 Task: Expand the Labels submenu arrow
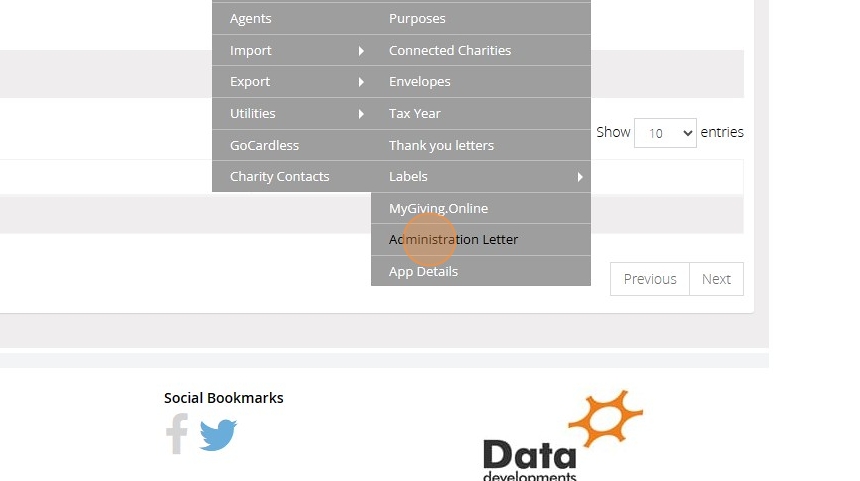579,177
